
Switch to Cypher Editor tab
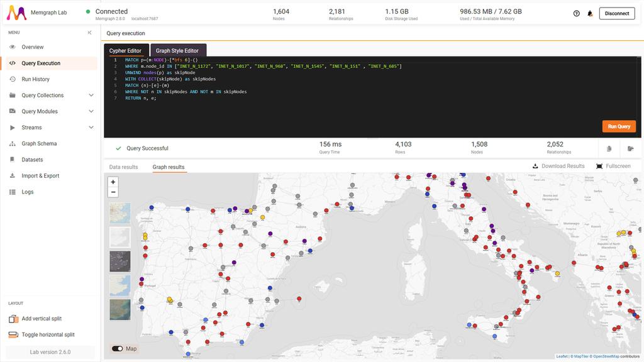[125, 50]
